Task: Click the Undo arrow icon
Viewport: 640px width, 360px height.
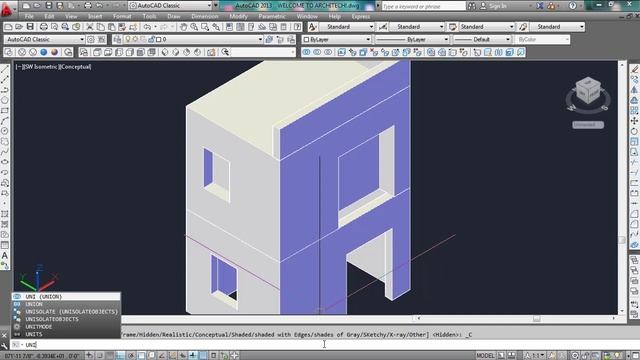Action: coord(147,27)
